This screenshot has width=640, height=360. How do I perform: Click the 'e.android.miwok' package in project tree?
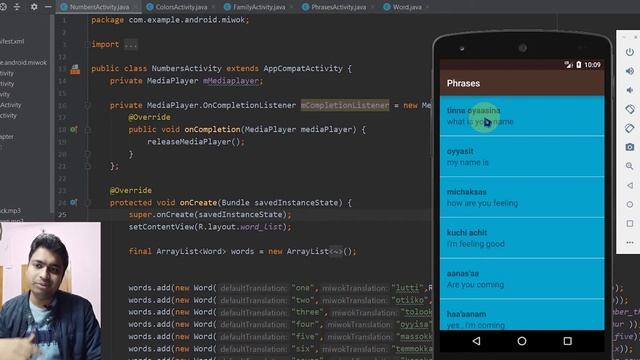[x=23, y=62]
